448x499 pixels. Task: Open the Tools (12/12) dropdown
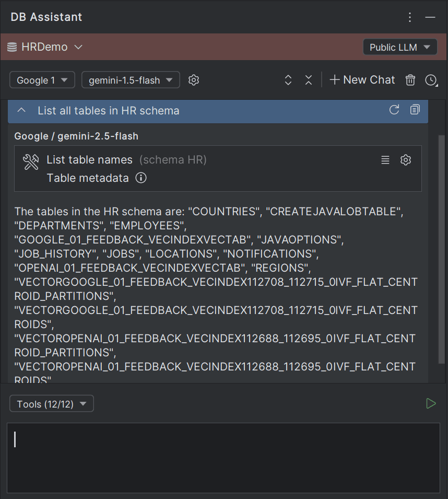point(52,404)
